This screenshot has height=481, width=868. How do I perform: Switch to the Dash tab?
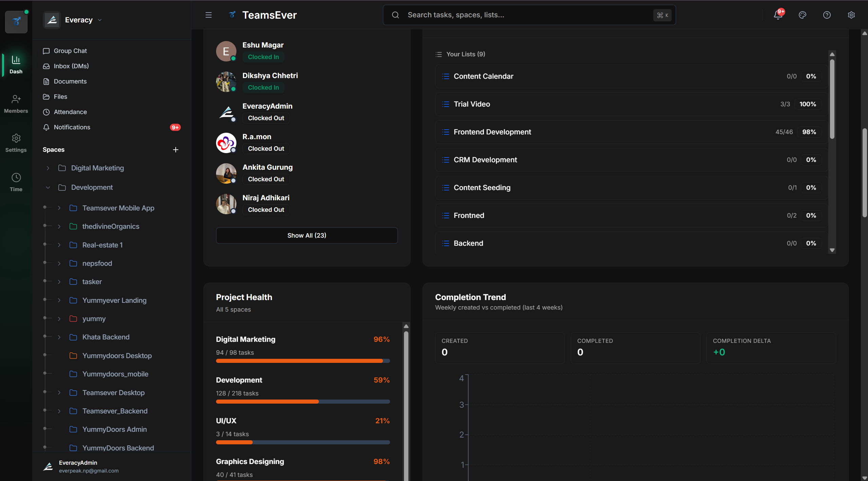[x=16, y=64]
